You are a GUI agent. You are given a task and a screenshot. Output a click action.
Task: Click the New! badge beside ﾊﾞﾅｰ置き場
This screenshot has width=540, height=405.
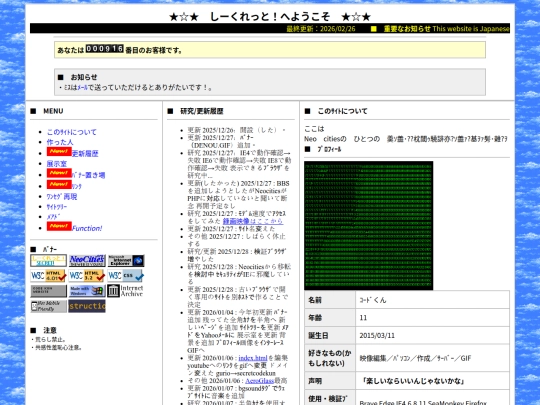coord(59,173)
